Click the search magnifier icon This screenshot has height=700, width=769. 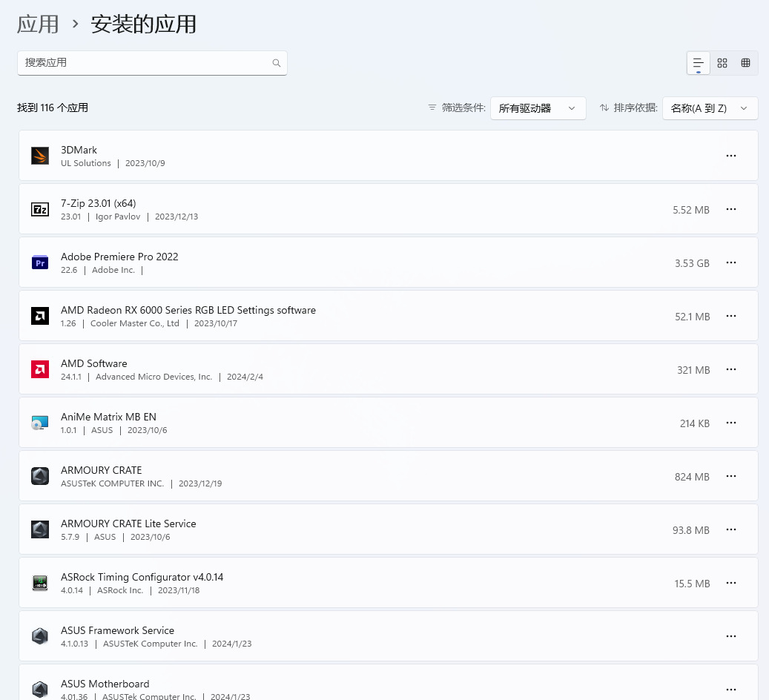click(277, 63)
